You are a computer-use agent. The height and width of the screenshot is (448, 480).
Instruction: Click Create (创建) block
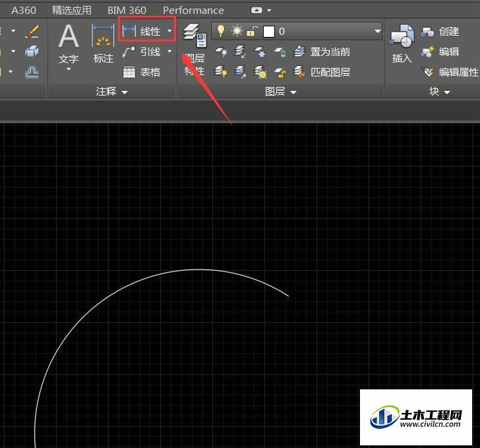pyautogui.click(x=440, y=31)
